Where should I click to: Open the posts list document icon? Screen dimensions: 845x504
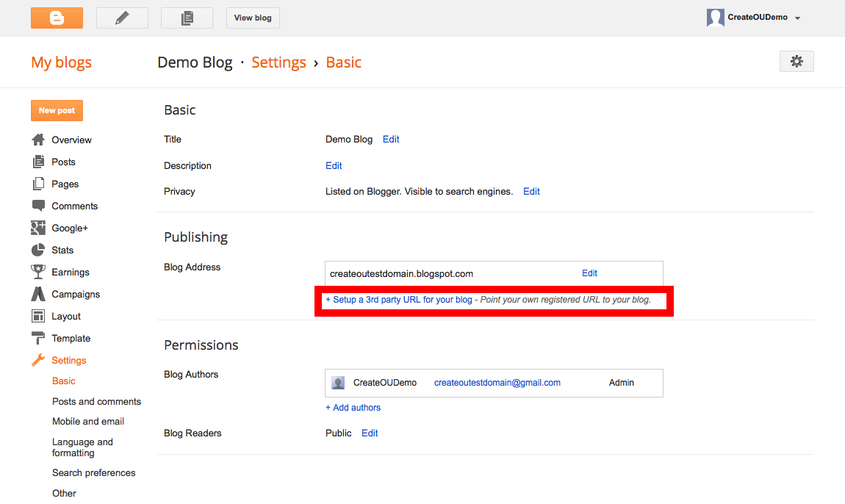click(187, 18)
